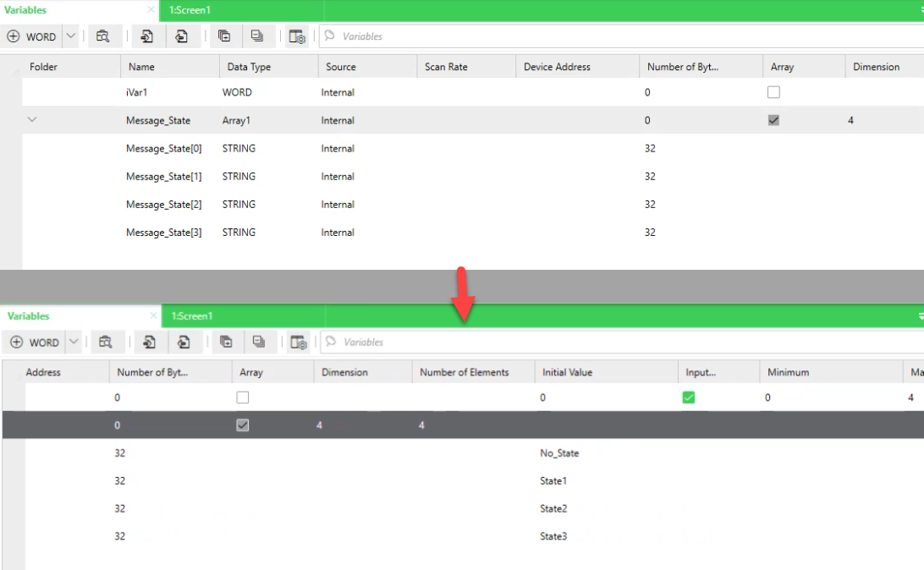Select the State1 initial value cell

pyautogui.click(x=553, y=481)
